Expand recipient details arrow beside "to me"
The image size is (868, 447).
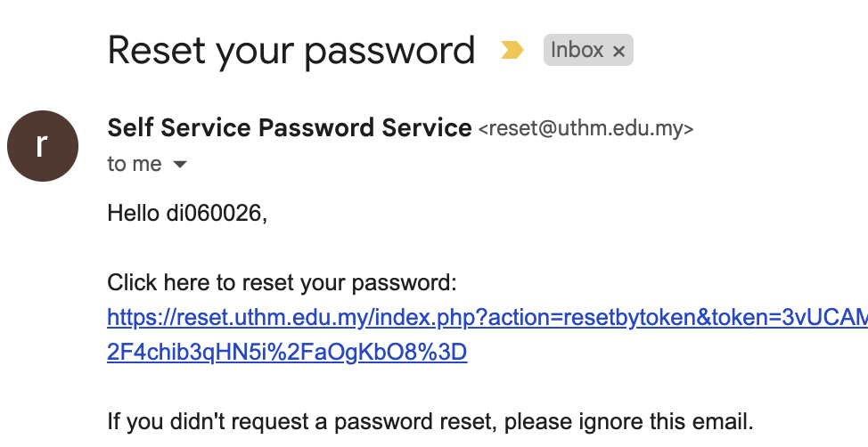(180, 165)
